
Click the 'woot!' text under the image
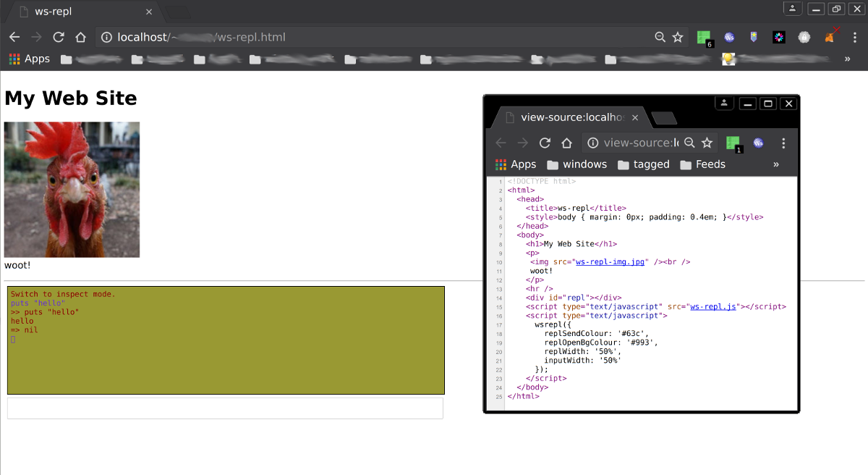pos(17,266)
